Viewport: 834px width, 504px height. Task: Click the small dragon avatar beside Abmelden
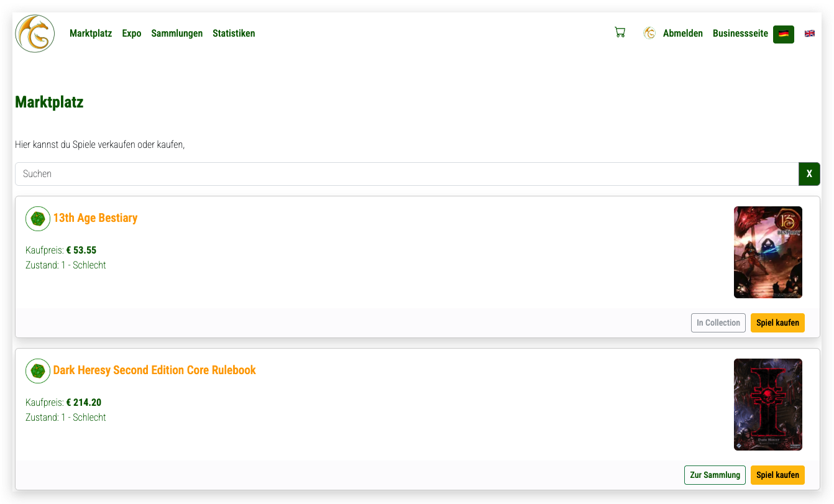(x=649, y=34)
